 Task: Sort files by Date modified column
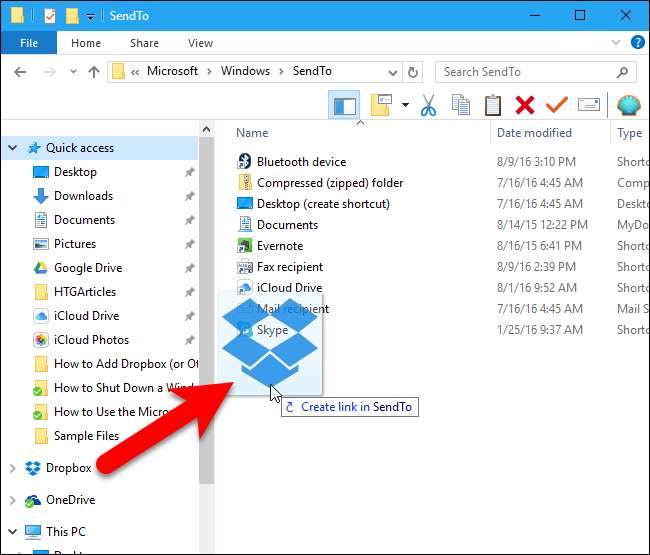534,133
